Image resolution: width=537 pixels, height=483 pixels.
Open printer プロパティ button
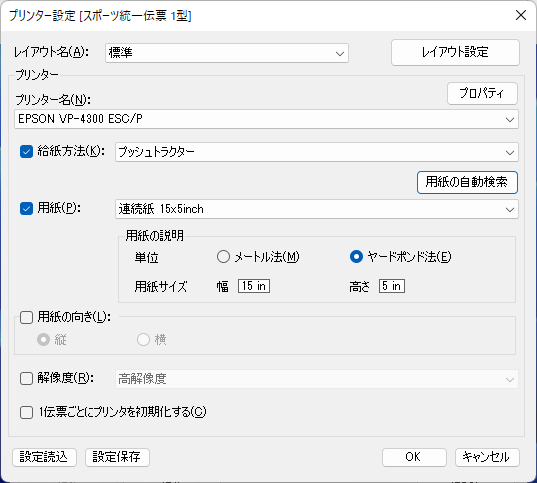pos(482,93)
